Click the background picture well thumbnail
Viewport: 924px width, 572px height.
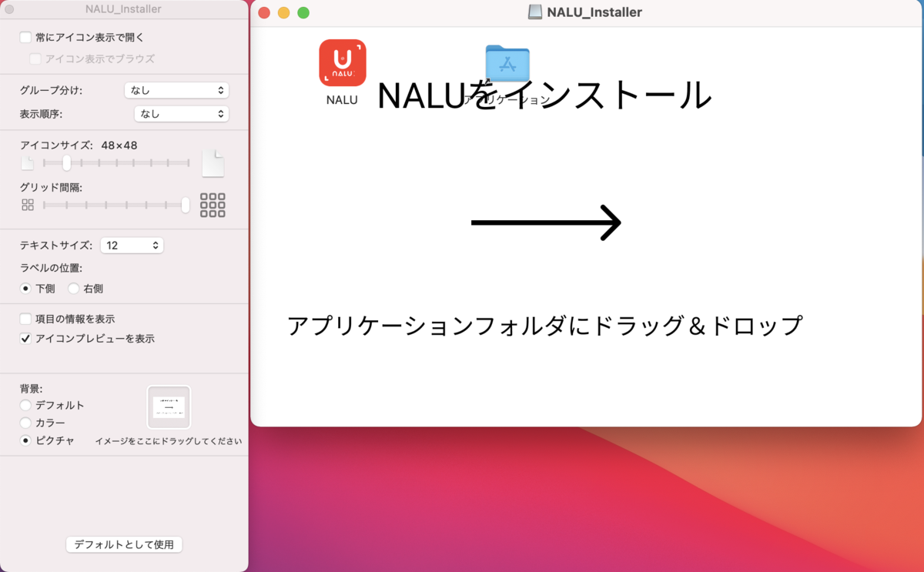(169, 407)
